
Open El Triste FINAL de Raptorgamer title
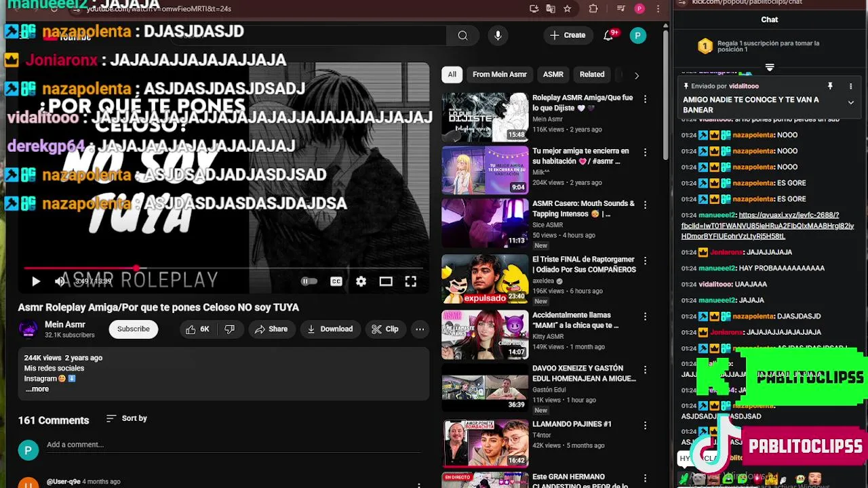coord(584,264)
